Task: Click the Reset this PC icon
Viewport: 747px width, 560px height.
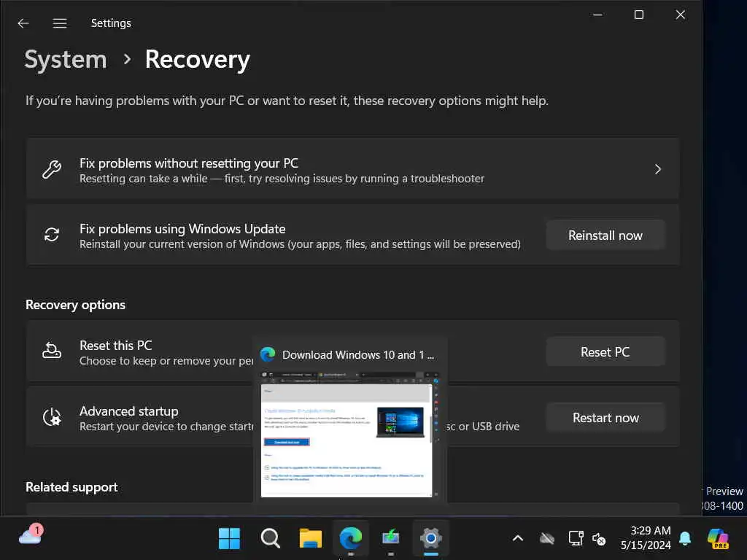Action: (52, 351)
